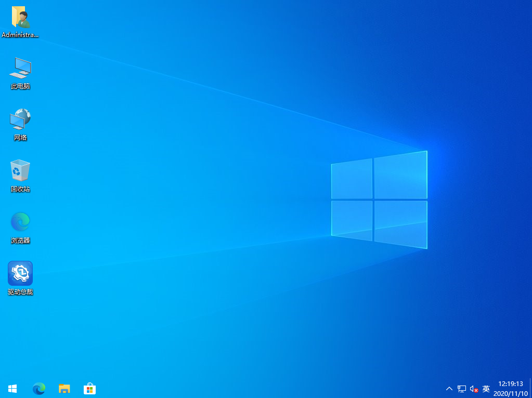Screen dimensions: 532x398
Task: Open the muted volume tray icon
Action: pyautogui.click(x=474, y=389)
